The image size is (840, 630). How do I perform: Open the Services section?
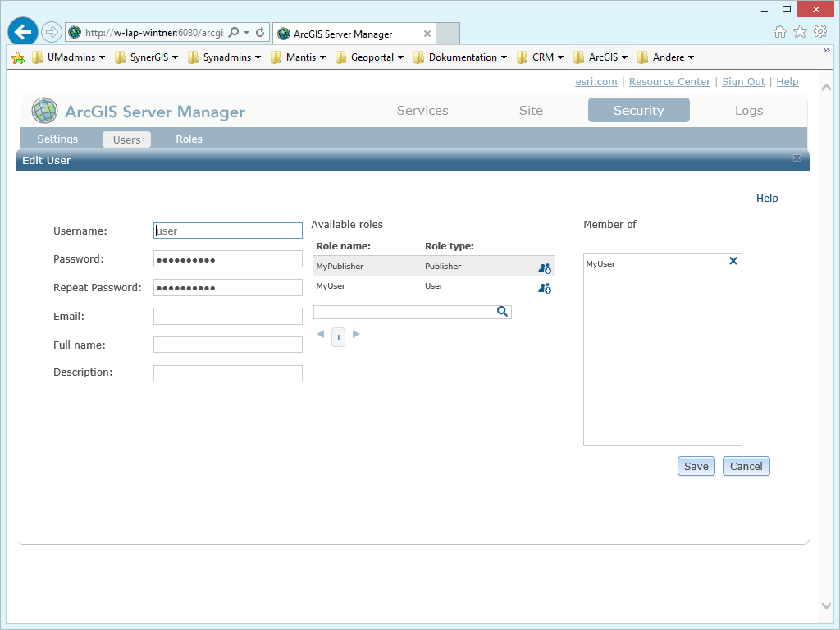(x=422, y=110)
